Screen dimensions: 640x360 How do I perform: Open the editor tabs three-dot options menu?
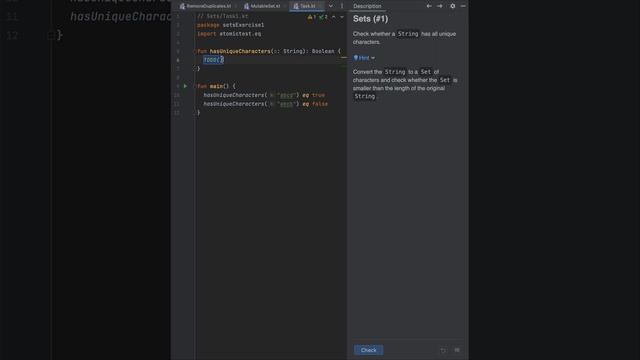(x=342, y=6)
